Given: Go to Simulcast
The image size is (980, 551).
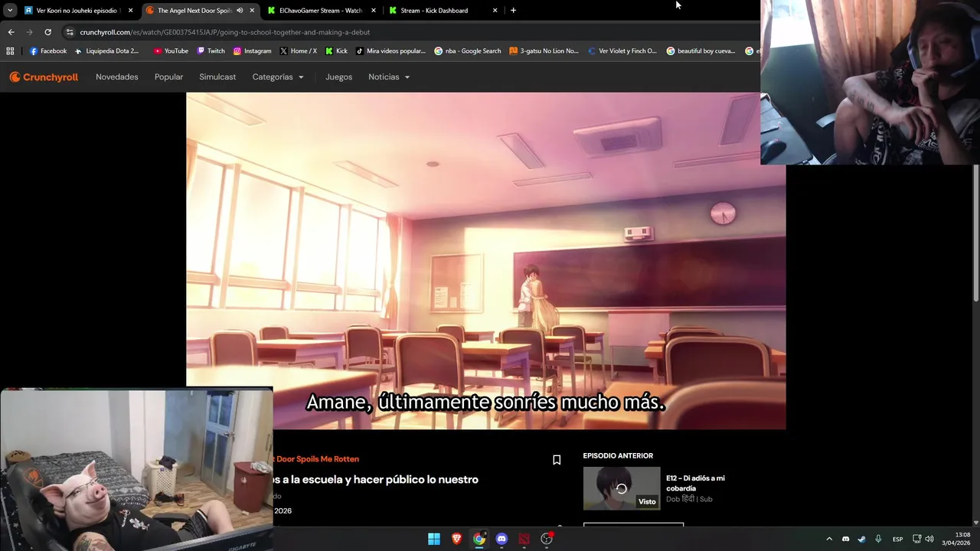Looking at the screenshot, I should (217, 77).
